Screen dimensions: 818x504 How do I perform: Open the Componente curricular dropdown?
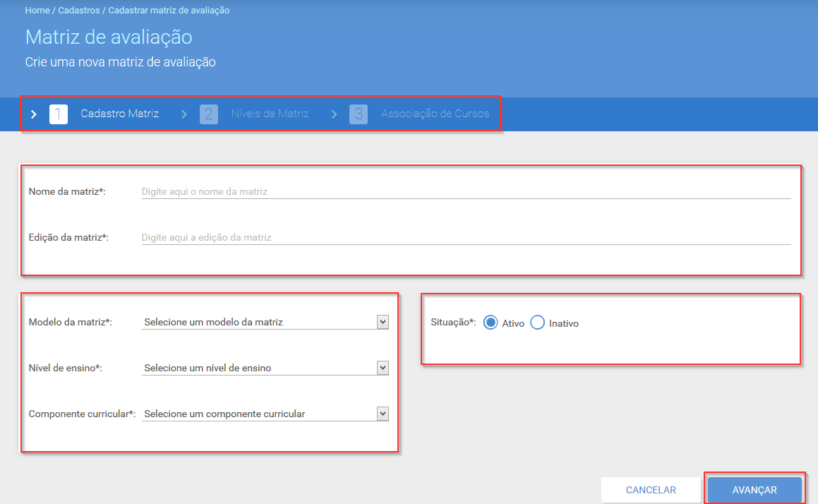[x=265, y=414]
